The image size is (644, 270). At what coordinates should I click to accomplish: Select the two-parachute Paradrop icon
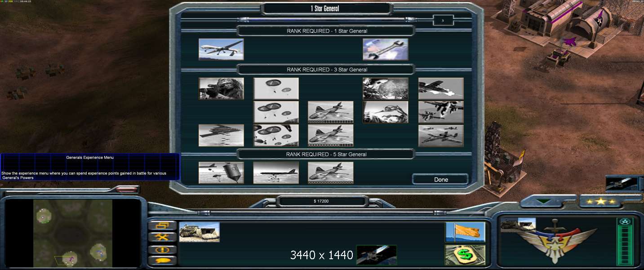coord(276,89)
